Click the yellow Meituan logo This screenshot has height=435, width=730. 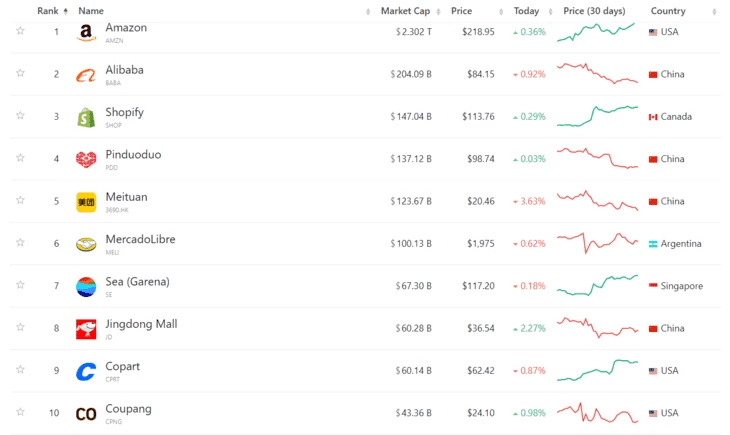tap(86, 202)
